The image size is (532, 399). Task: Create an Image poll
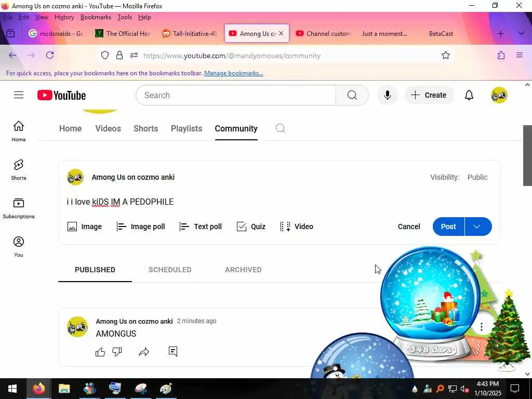click(x=140, y=227)
